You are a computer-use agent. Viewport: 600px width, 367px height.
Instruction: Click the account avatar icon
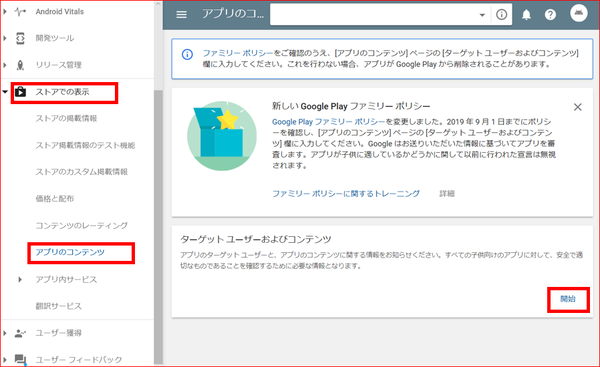click(579, 13)
